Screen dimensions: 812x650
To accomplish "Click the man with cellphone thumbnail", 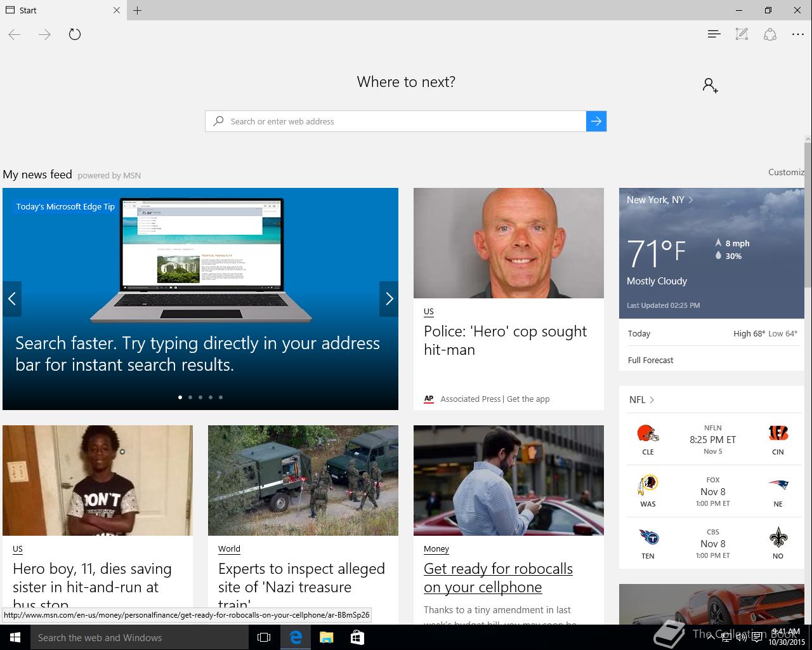I will pos(509,481).
